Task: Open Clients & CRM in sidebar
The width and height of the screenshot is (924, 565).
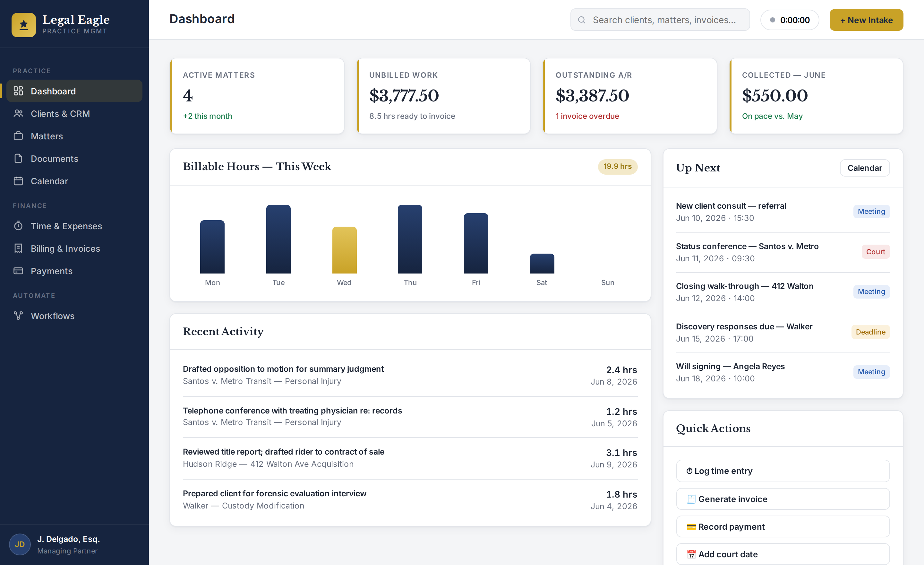Action: click(x=74, y=113)
